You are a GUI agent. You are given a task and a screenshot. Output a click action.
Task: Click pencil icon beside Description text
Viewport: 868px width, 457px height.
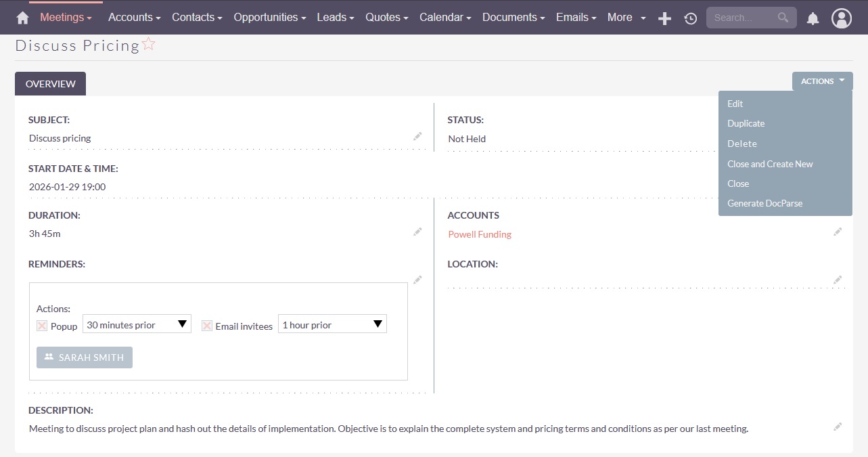click(838, 427)
